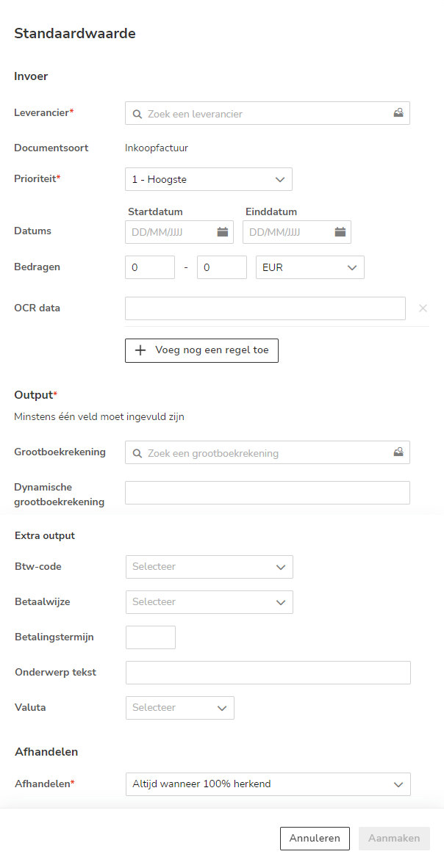Open the Betaalwijze dropdown
This screenshot has height=868, width=444.
coord(210,602)
